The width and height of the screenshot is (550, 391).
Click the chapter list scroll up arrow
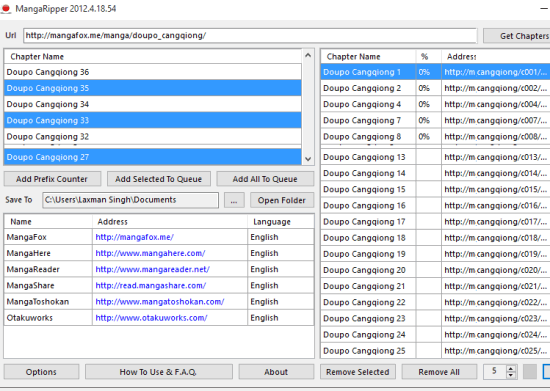click(x=308, y=55)
